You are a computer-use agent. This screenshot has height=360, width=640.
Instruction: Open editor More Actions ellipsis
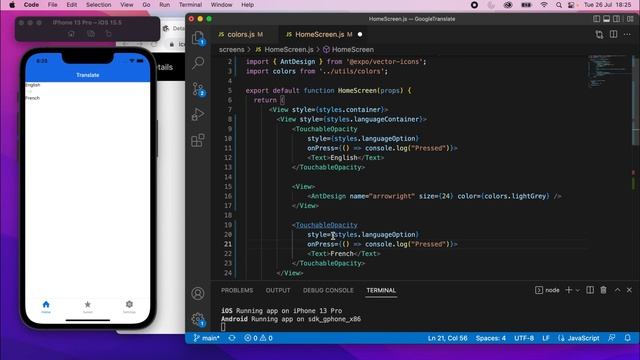click(x=627, y=34)
